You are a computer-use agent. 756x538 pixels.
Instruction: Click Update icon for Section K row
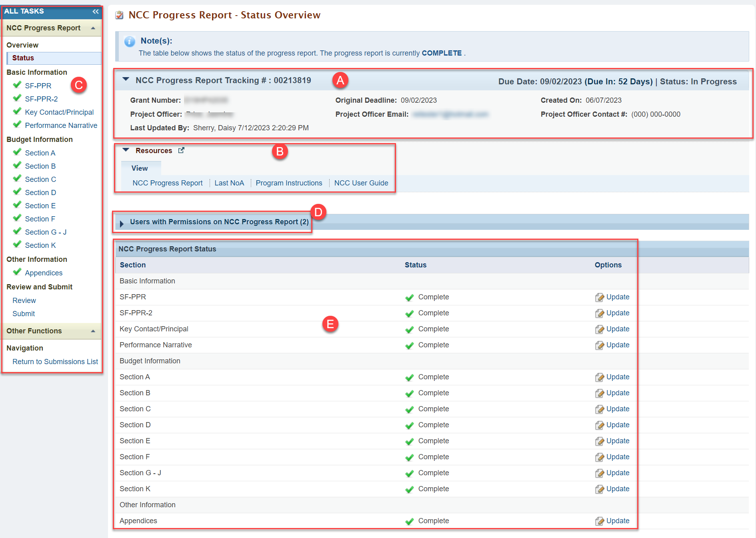tap(599, 489)
